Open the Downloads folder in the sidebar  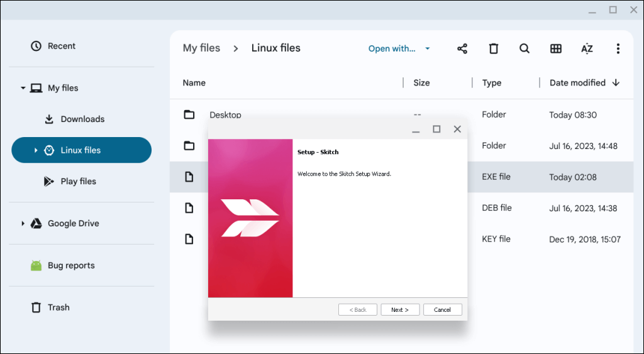(81, 119)
